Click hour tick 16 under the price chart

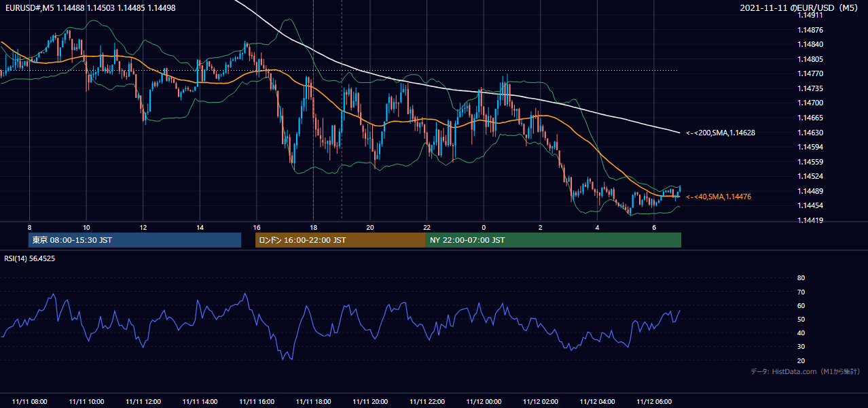[257, 227]
